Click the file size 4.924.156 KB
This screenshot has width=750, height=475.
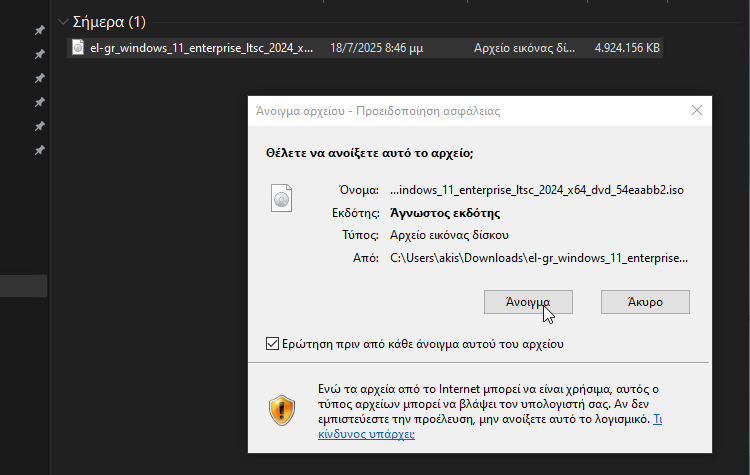click(627, 48)
